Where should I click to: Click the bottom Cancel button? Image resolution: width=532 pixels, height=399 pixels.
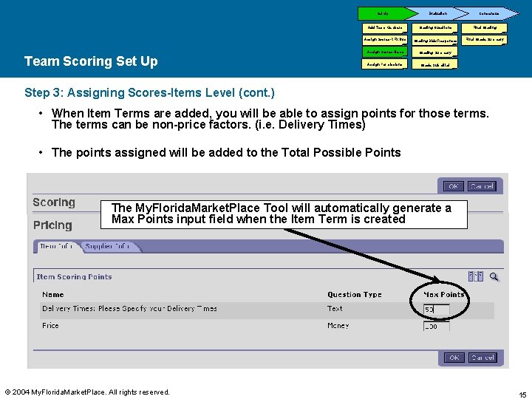pyautogui.click(x=482, y=358)
